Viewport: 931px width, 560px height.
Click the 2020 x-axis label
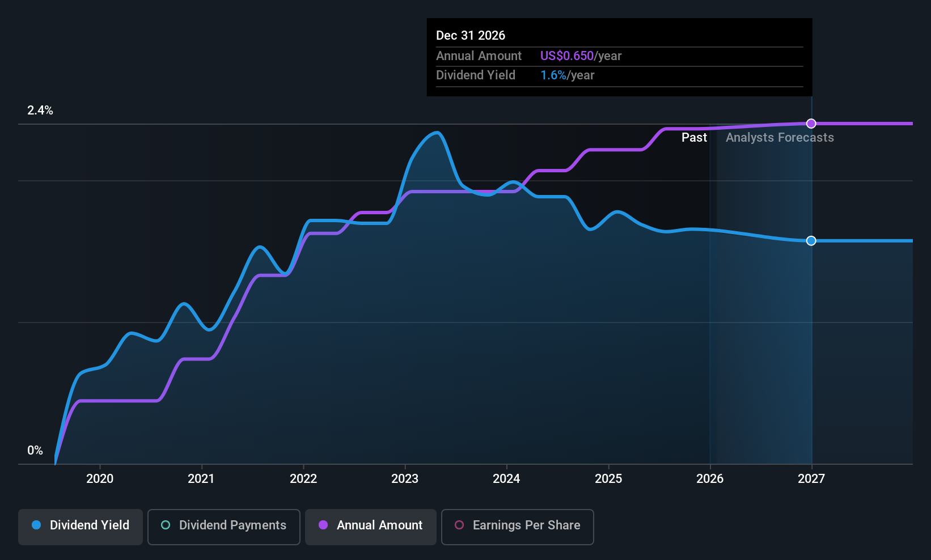click(x=100, y=478)
